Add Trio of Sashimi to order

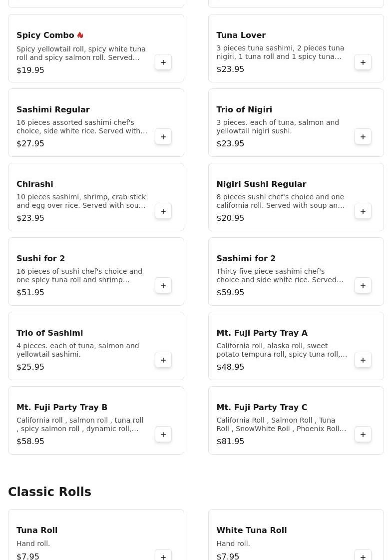[163, 360]
